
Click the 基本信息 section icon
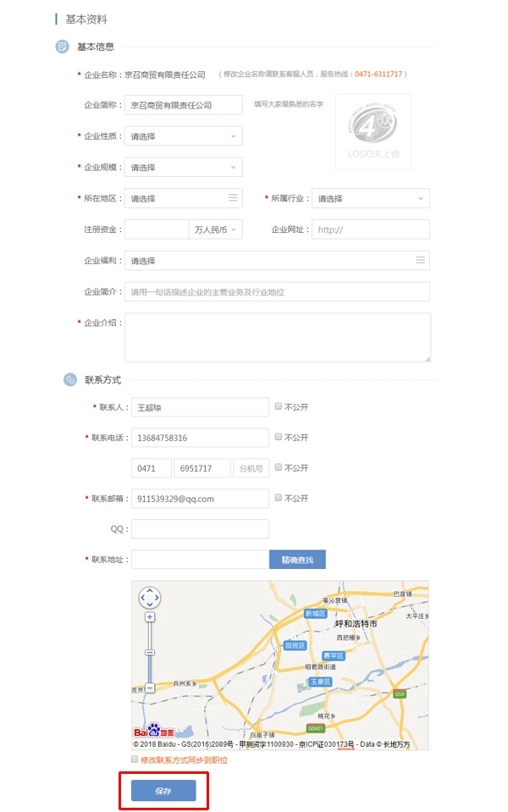[x=62, y=47]
